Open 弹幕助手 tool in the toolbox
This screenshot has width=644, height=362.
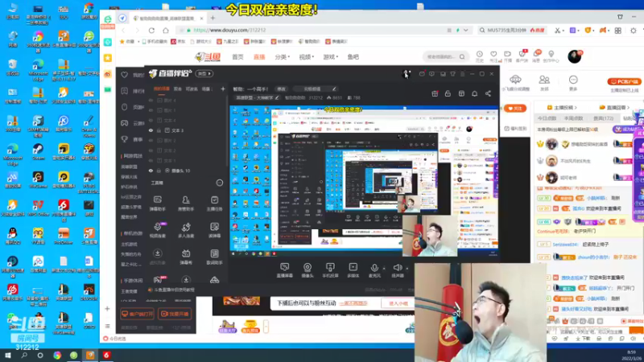[x=157, y=204]
